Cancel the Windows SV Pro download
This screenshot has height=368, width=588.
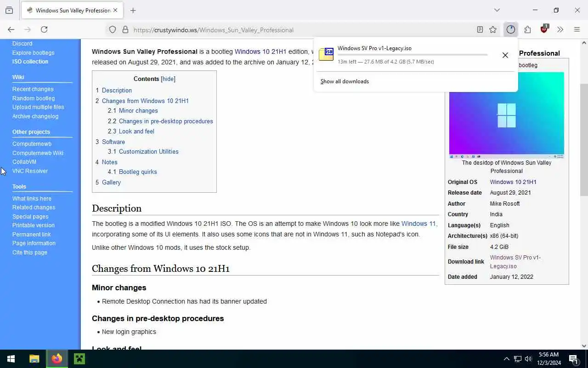(x=505, y=55)
